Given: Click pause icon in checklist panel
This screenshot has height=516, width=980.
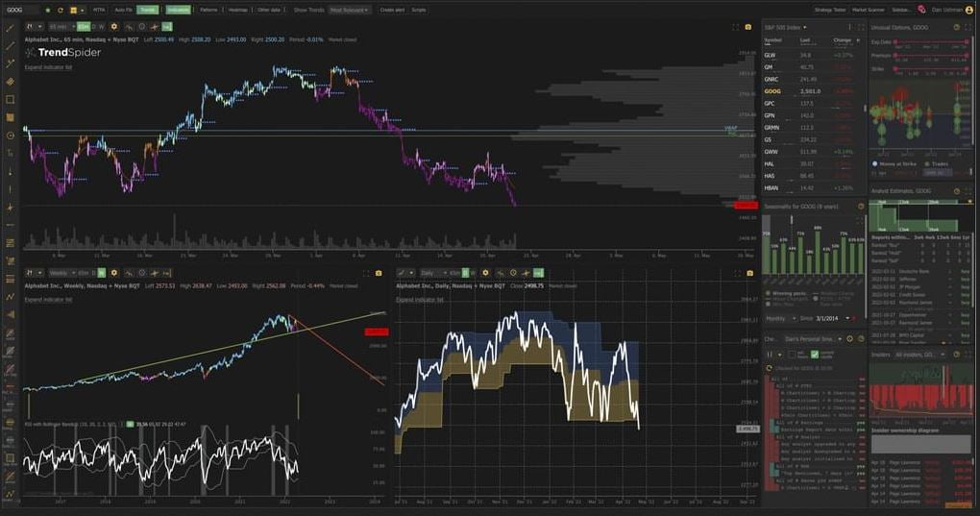Looking at the screenshot, I should [770, 355].
